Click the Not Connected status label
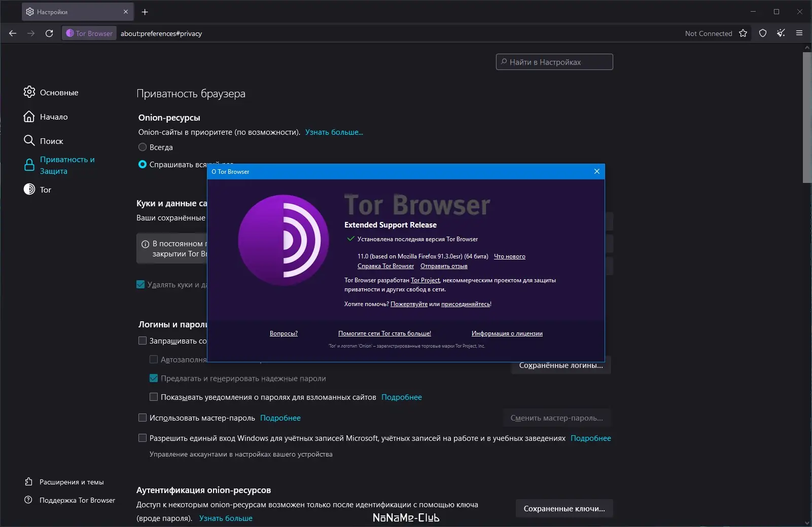Image resolution: width=812 pixels, height=527 pixels. coord(709,33)
